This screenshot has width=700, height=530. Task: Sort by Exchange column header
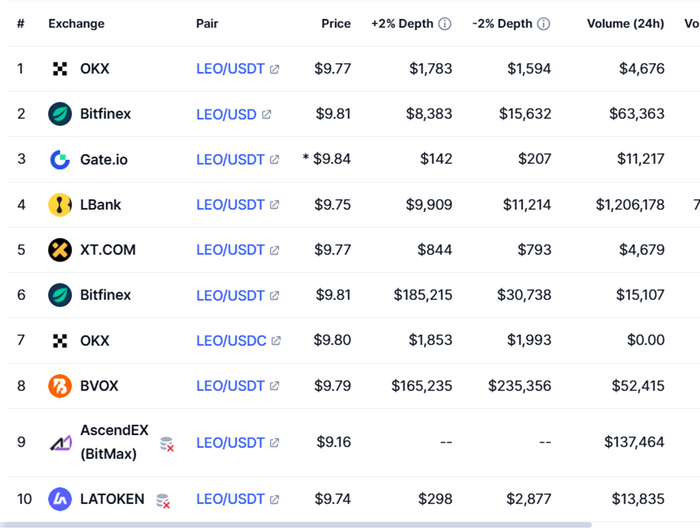[76, 24]
